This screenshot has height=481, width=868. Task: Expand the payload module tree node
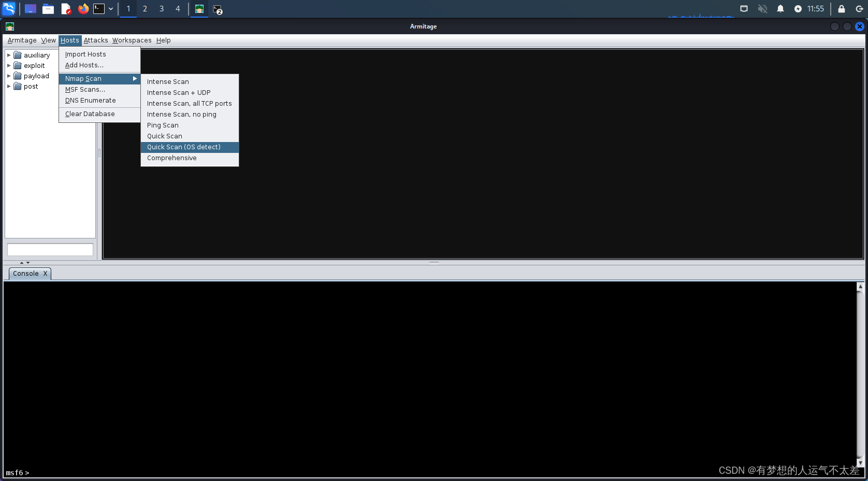click(x=9, y=76)
